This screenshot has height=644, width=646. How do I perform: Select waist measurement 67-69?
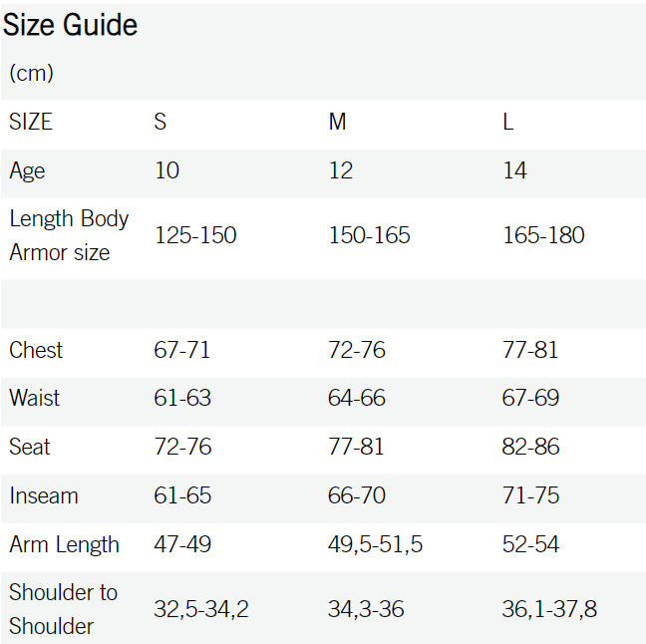click(x=530, y=398)
